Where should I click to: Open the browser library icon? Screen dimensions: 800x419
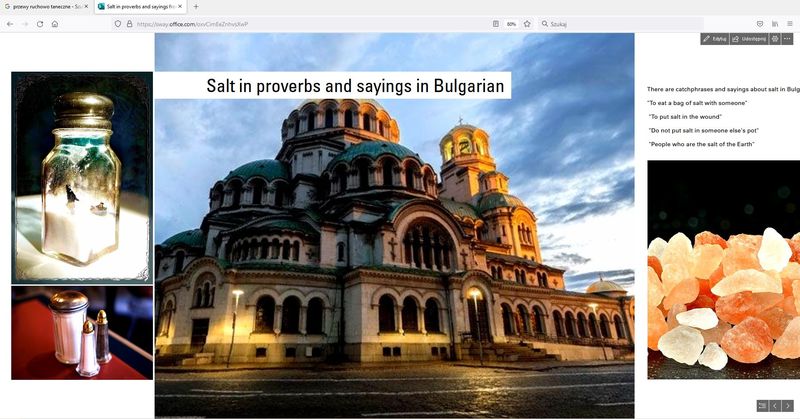[x=774, y=24]
